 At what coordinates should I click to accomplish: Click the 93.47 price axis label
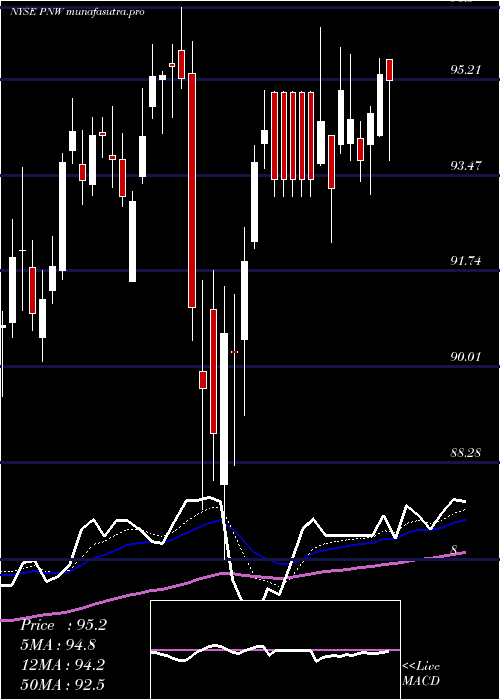click(x=466, y=166)
